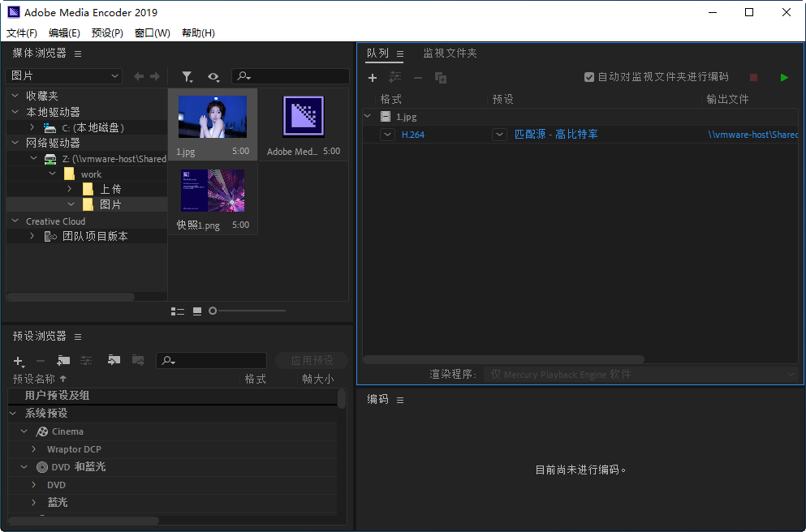Open the 预设浏览器 panel menu icon
Image resolution: width=806 pixels, height=532 pixels.
[78, 337]
